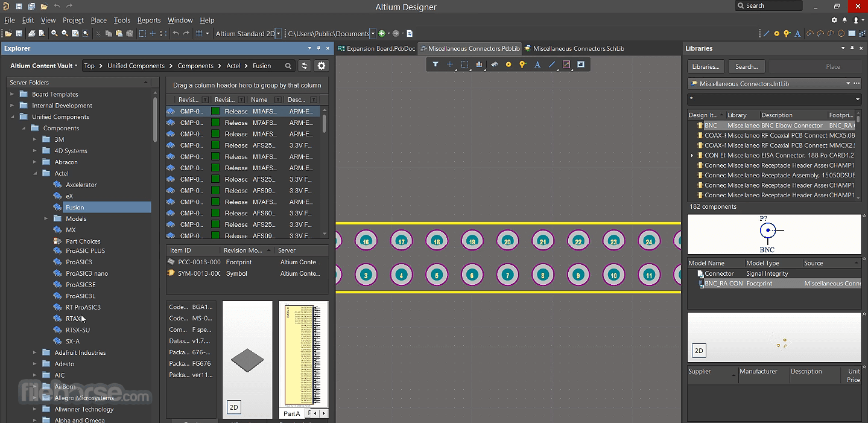Toggle the pin on the Libraries panel

click(852, 48)
